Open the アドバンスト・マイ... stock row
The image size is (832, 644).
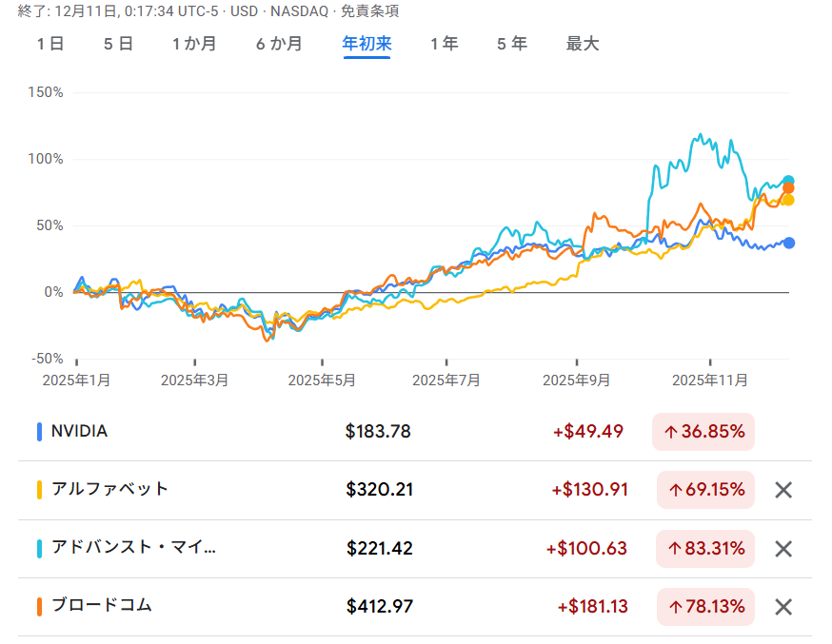(x=415, y=549)
